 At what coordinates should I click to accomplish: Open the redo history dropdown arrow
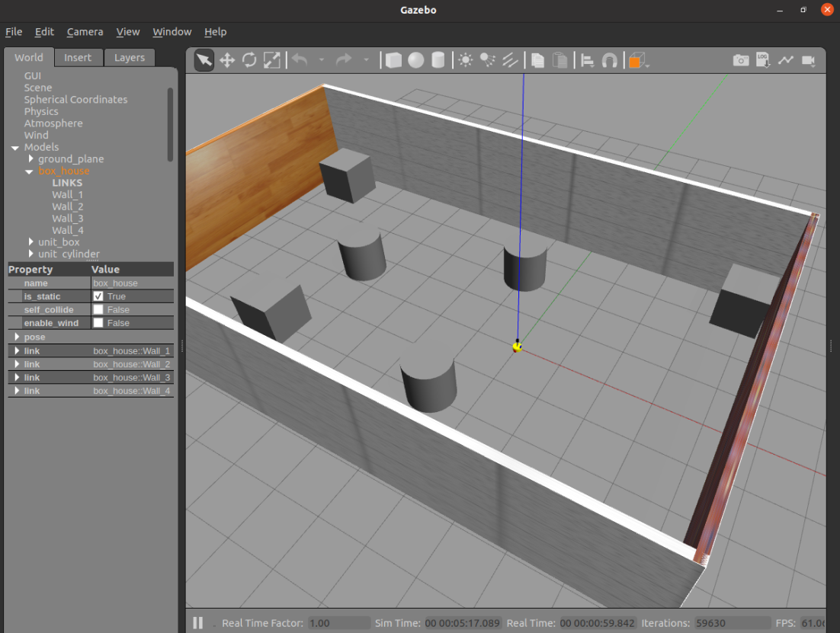click(x=366, y=60)
